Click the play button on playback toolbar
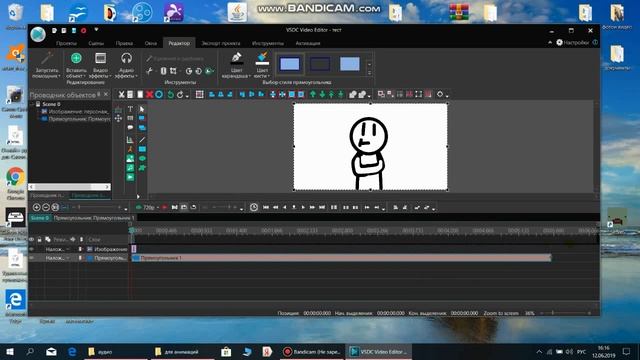The image size is (640, 360). (303, 207)
